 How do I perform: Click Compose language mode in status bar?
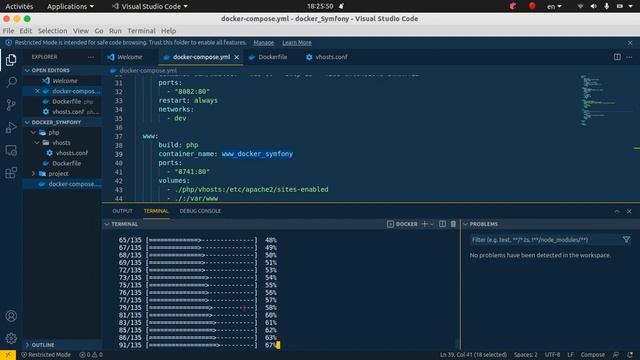point(593,355)
